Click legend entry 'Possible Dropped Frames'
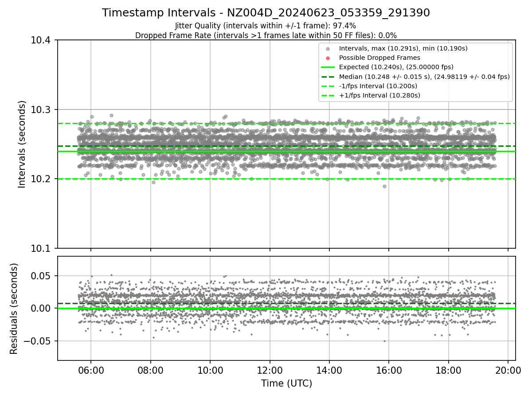Image resolution: width=532 pixels, height=399 pixels. click(x=379, y=58)
